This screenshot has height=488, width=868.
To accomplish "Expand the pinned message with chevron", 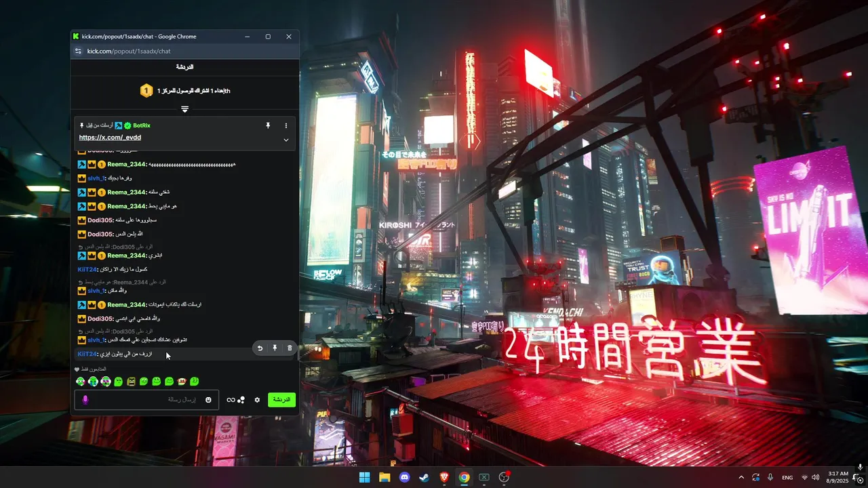I will [x=286, y=140].
